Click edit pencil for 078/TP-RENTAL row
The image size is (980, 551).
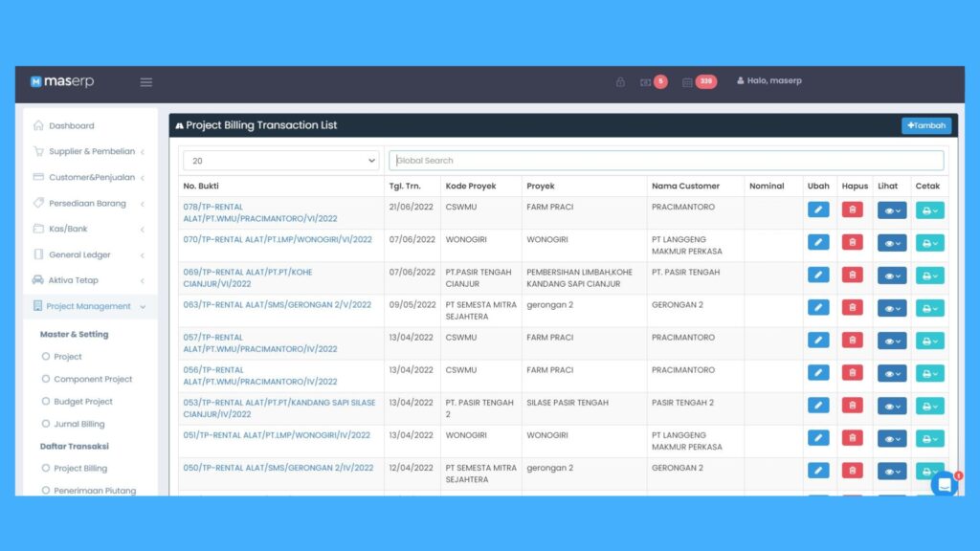(x=818, y=210)
